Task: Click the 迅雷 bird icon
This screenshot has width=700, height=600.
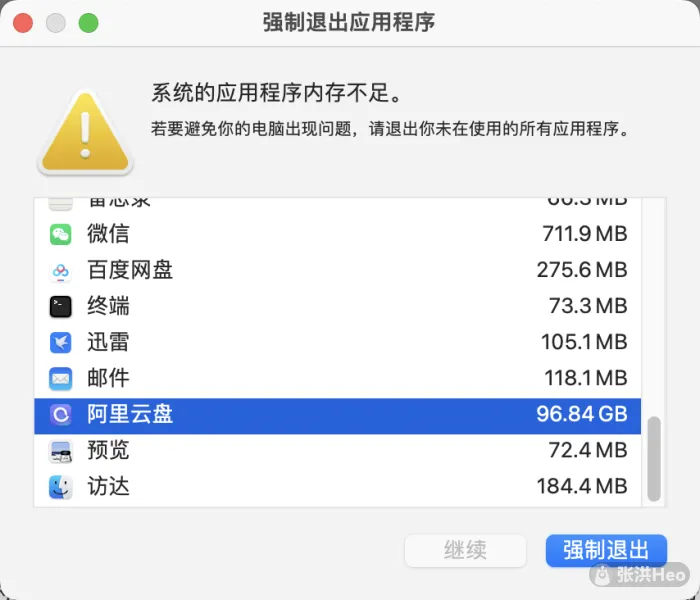Action: point(60,342)
